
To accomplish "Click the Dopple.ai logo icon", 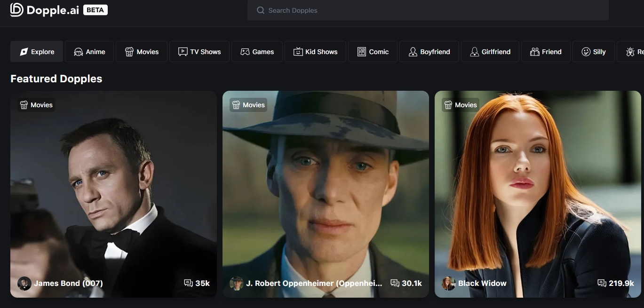I will (16, 9).
